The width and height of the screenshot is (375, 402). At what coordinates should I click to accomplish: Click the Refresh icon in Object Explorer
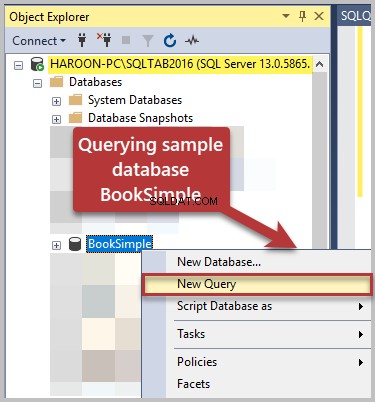click(170, 41)
